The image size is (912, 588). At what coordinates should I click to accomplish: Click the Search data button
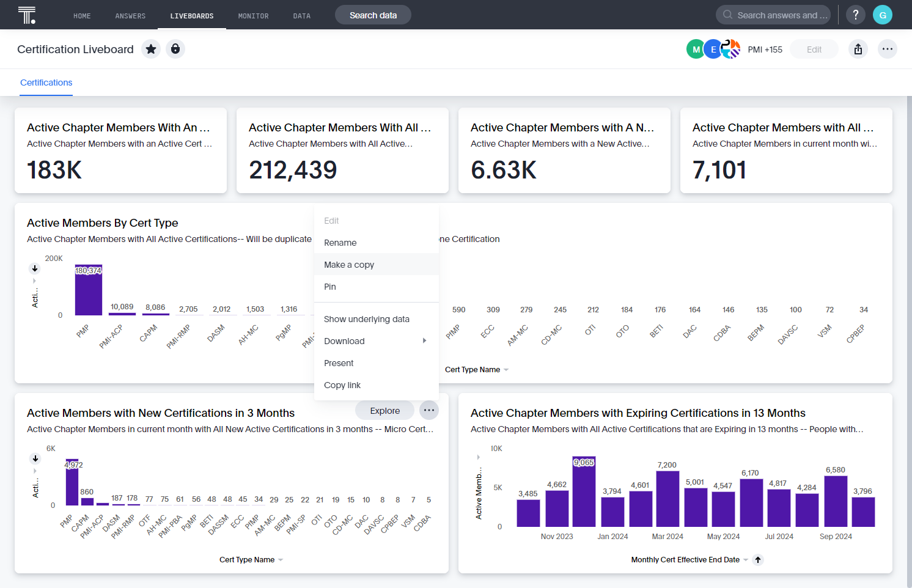[x=373, y=15]
